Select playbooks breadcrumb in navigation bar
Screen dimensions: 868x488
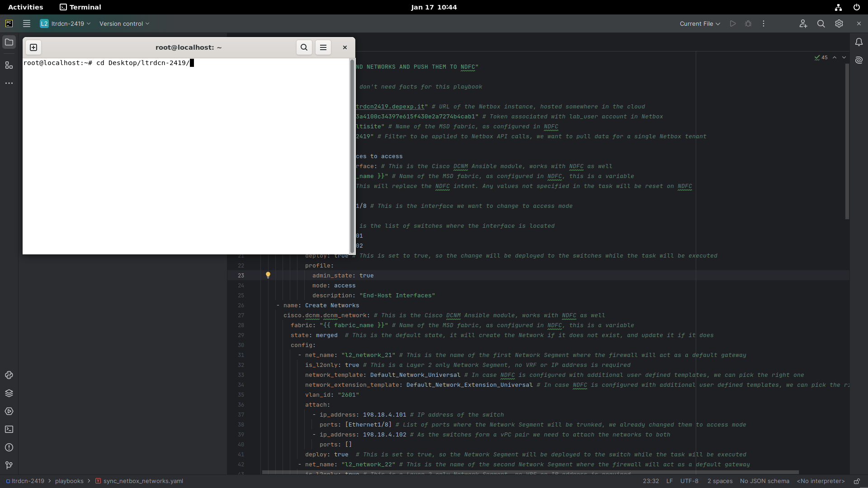click(x=69, y=481)
